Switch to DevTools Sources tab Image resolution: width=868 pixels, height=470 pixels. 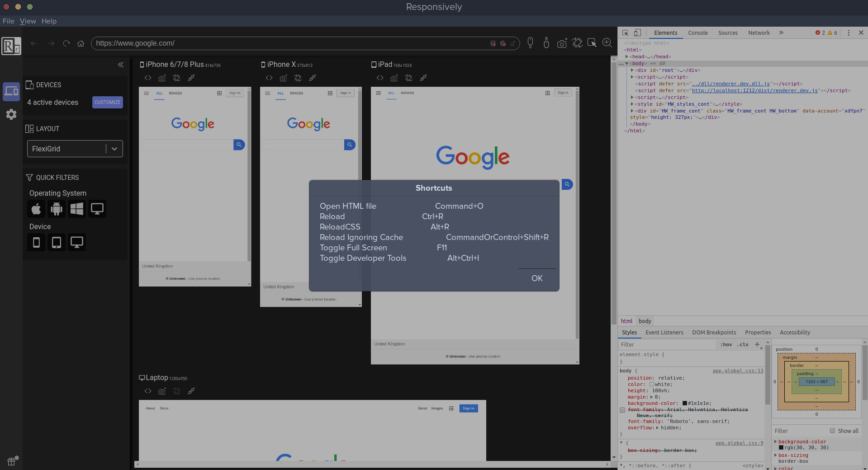coord(728,33)
